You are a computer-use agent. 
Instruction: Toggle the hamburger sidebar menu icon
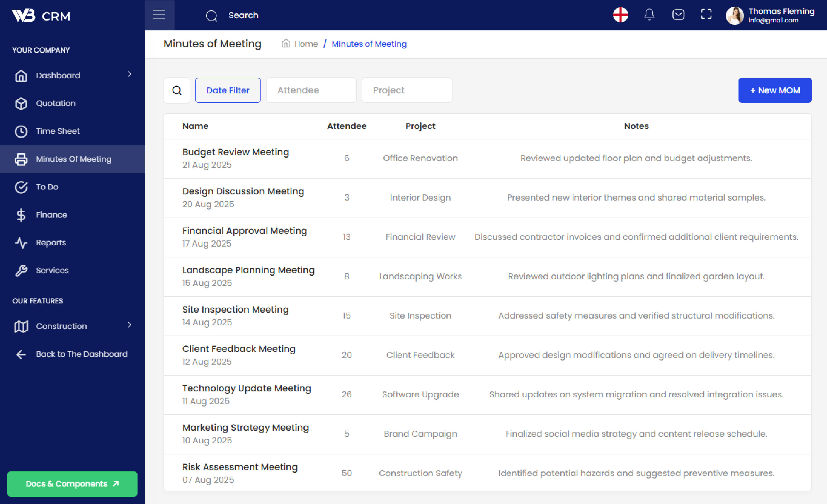click(159, 15)
